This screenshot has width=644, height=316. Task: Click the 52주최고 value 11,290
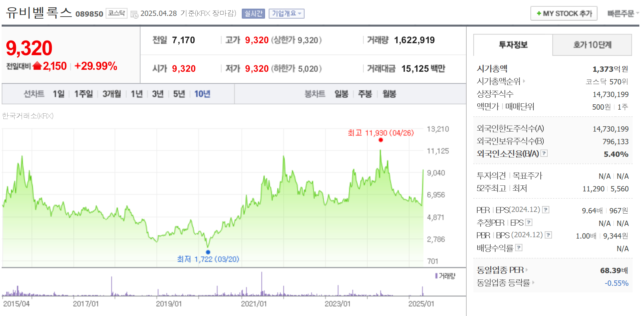(593, 189)
